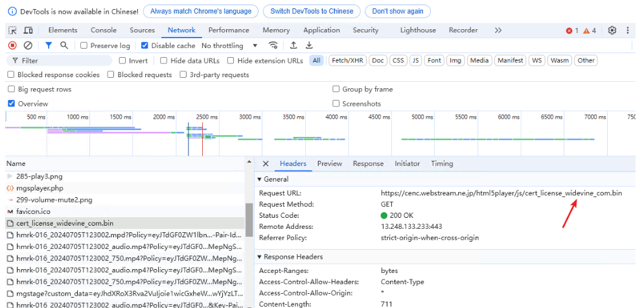Close the request details pane

[266, 163]
